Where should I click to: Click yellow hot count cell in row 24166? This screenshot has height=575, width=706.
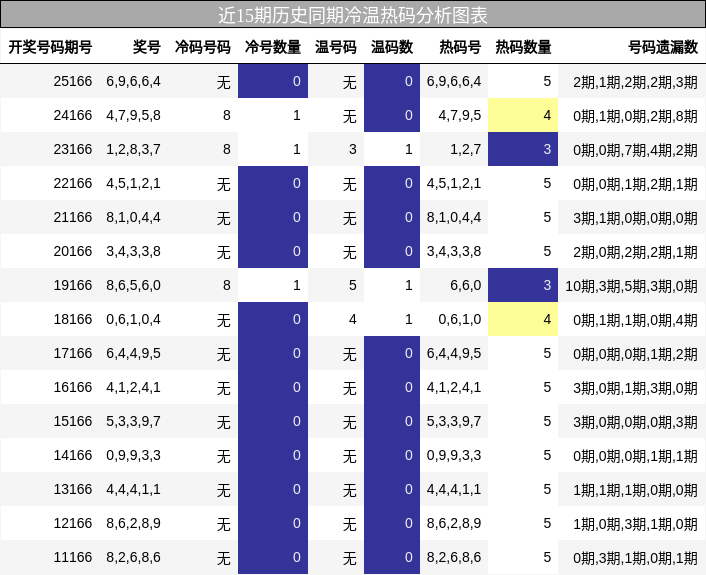(523, 115)
